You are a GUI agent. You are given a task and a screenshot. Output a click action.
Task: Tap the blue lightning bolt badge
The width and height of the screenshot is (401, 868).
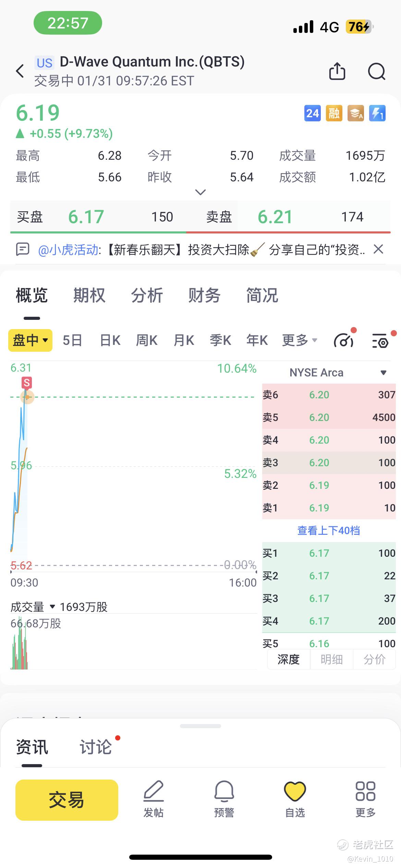coord(377,113)
